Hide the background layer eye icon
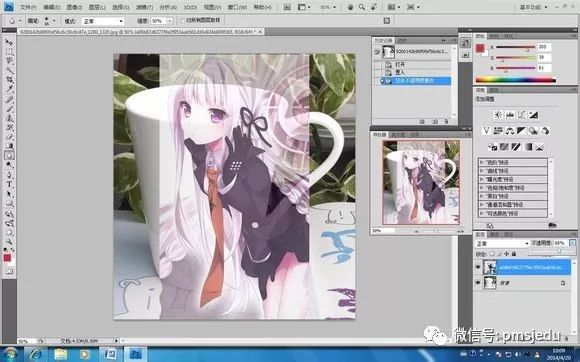580x362 pixels. point(478,283)
